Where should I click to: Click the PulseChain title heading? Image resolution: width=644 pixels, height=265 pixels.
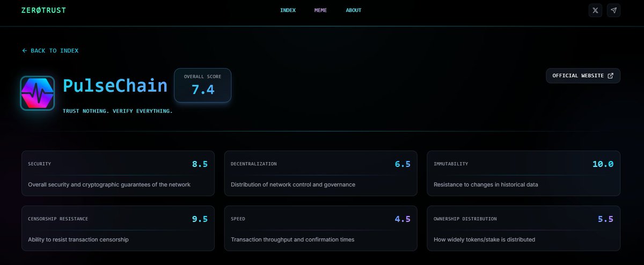[x=115, y=85]
